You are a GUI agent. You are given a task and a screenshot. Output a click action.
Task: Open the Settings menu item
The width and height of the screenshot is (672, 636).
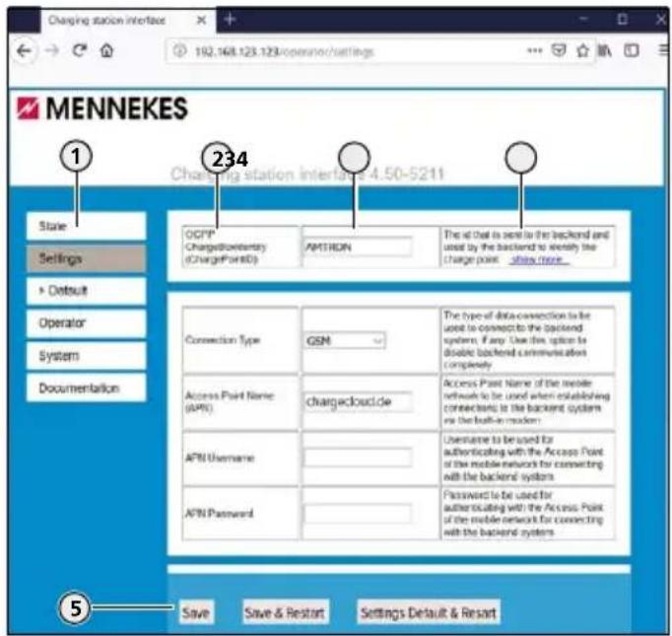(x=86, y=258)
